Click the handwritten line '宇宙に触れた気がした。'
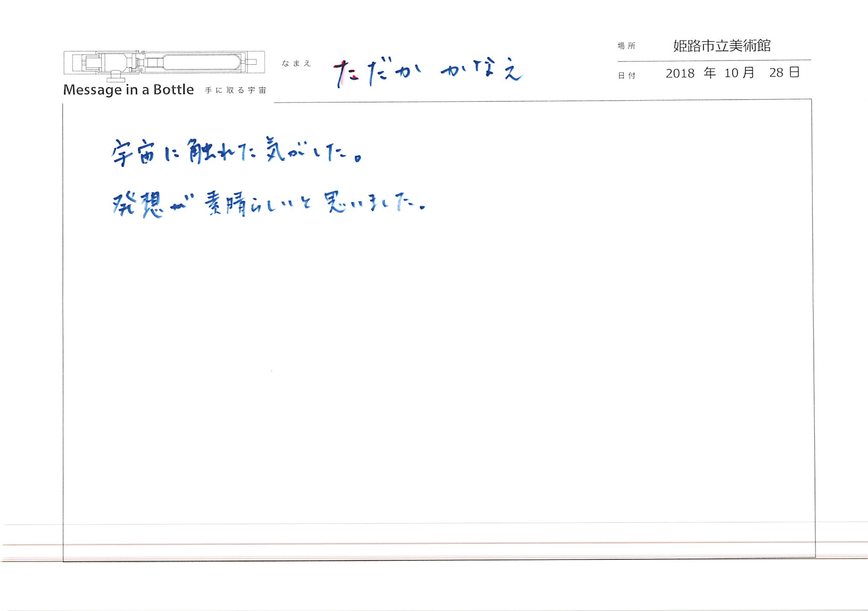The height and width of the screenshot is (611, 868). [237, 152]
